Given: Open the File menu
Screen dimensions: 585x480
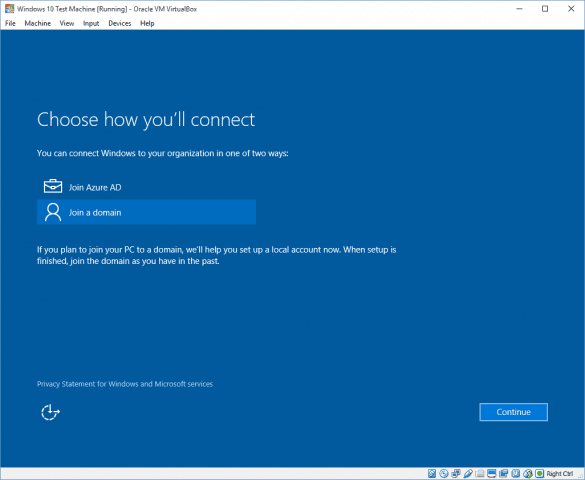Looking at the screenshot, I should pos(10,23).
